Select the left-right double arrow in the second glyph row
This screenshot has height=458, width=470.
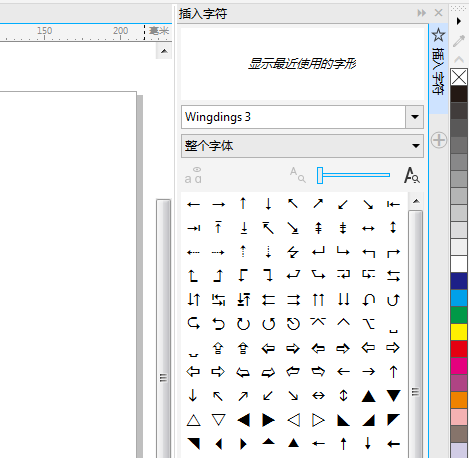pos(368,228)
